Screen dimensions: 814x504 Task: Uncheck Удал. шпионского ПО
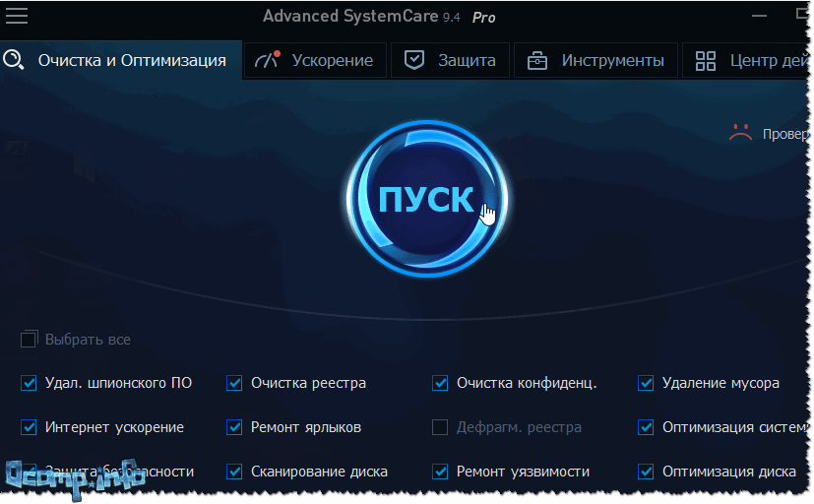[29, 383]
